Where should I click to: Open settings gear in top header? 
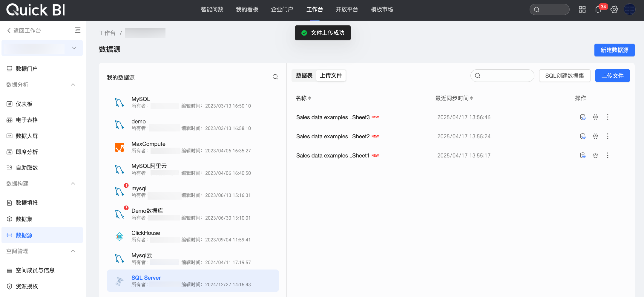pyautogui.click(x=614, y=10)
